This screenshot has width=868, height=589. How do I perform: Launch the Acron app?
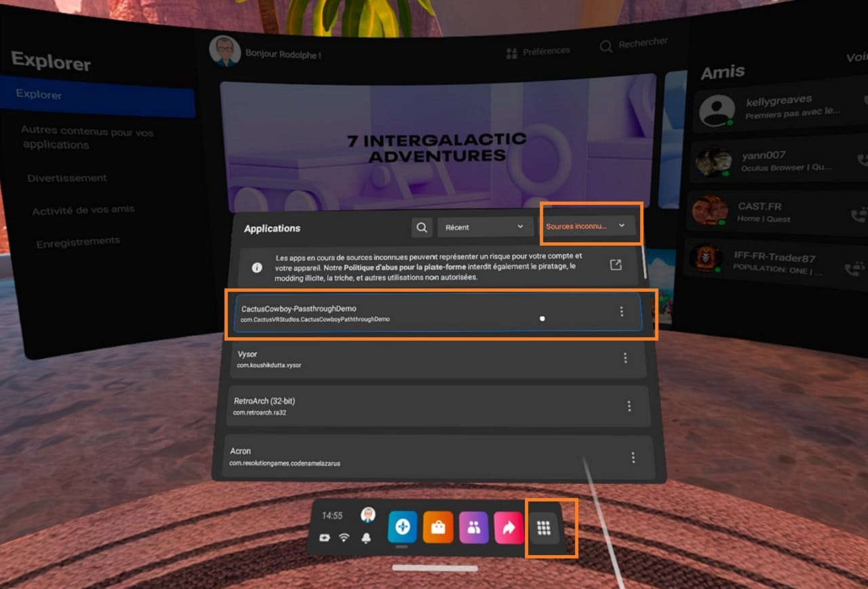(x=438, y=457)
